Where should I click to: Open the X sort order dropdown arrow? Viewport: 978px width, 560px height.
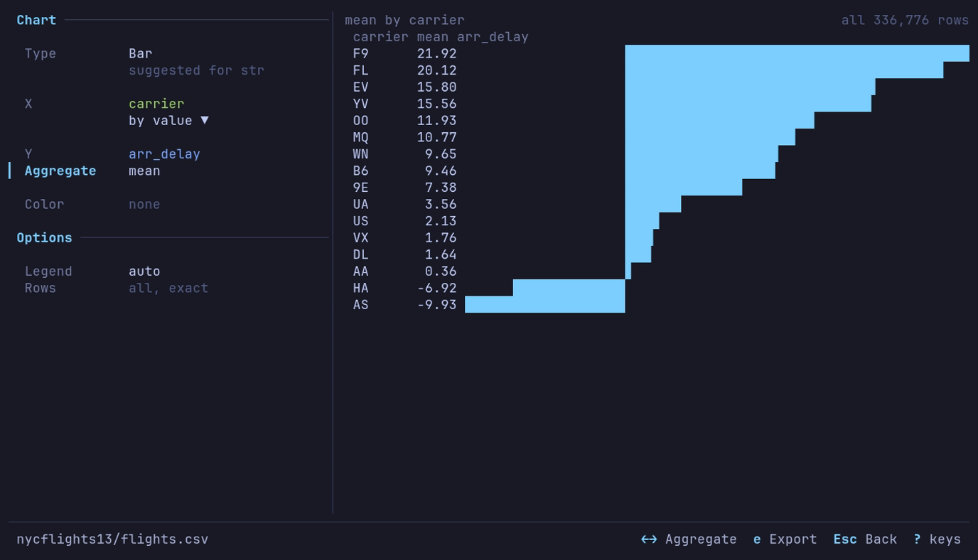point(205,120)
